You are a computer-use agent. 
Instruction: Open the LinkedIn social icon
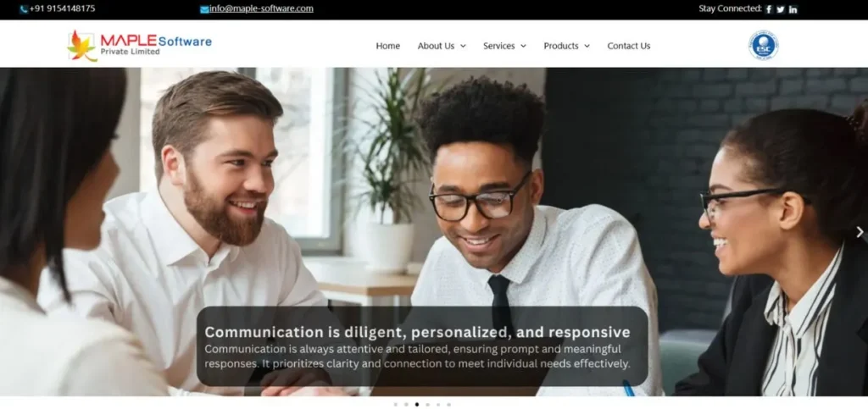point(793,9)
